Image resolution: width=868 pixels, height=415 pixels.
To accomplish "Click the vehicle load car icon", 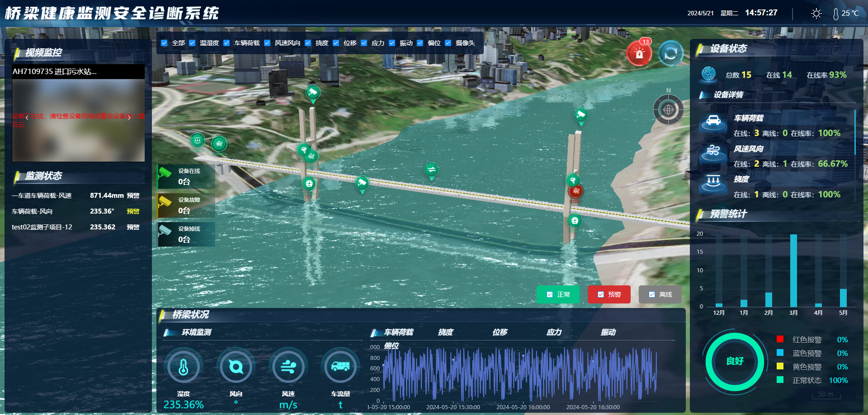I will click(713, 121).
